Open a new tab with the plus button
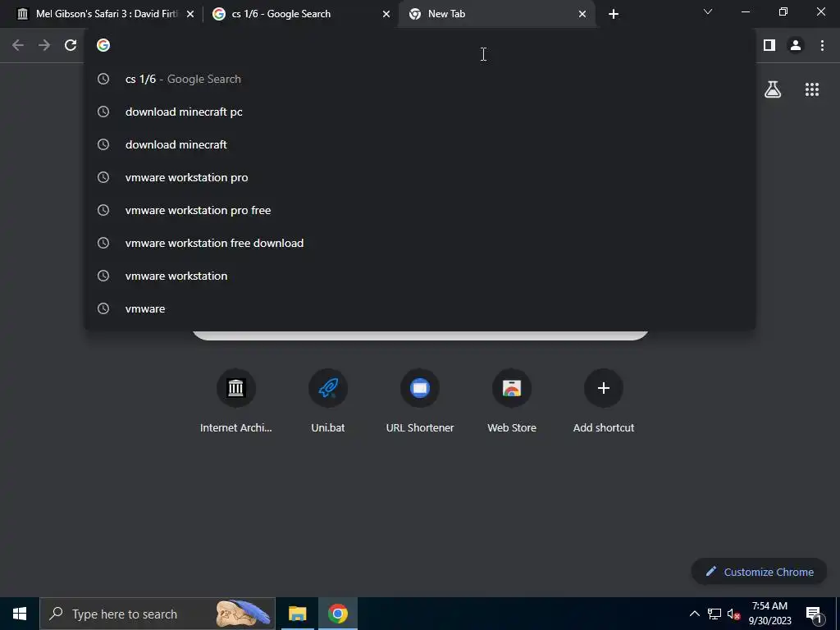 [x=614, y=14]
